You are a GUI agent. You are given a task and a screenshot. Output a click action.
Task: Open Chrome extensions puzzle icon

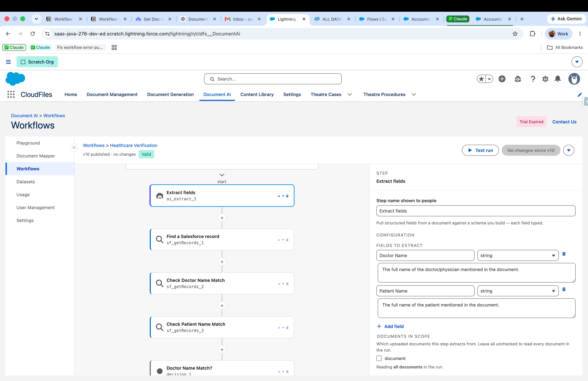[532, 34]
